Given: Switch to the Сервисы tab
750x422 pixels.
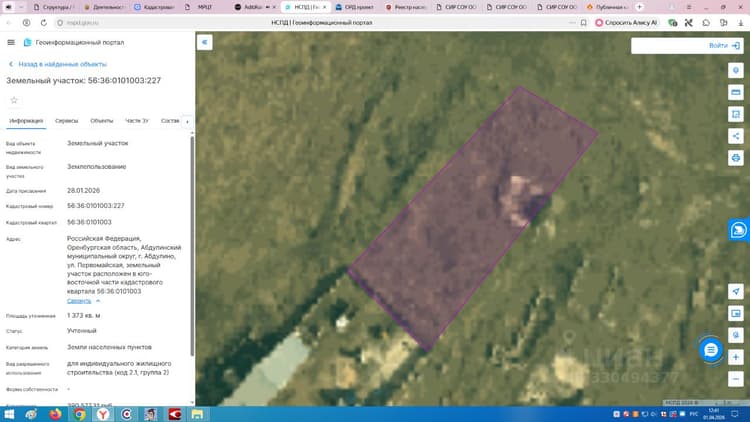Looking at the screenshot, I should click(66, 121).
